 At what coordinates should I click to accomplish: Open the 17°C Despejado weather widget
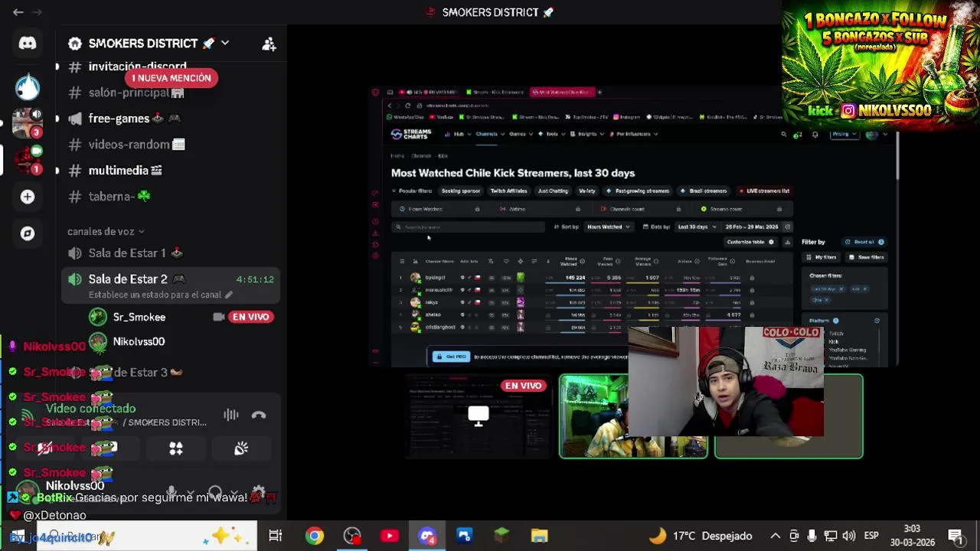(702, 536)
